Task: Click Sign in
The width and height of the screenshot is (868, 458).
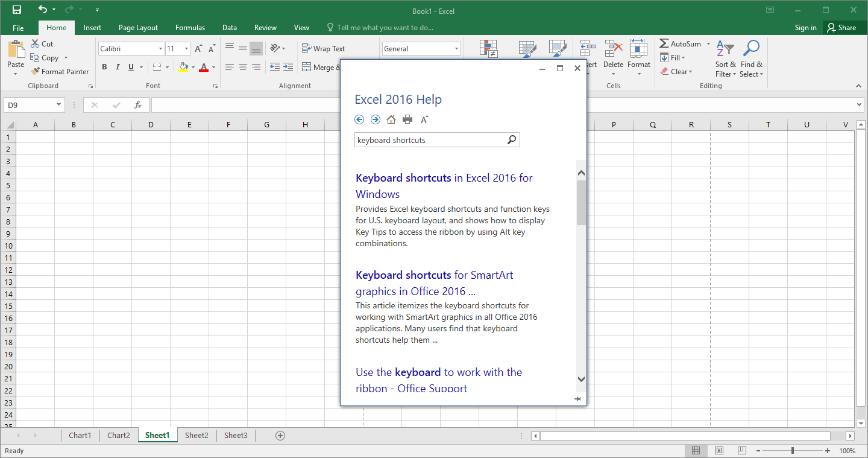Action: click(x=805, y=28)
